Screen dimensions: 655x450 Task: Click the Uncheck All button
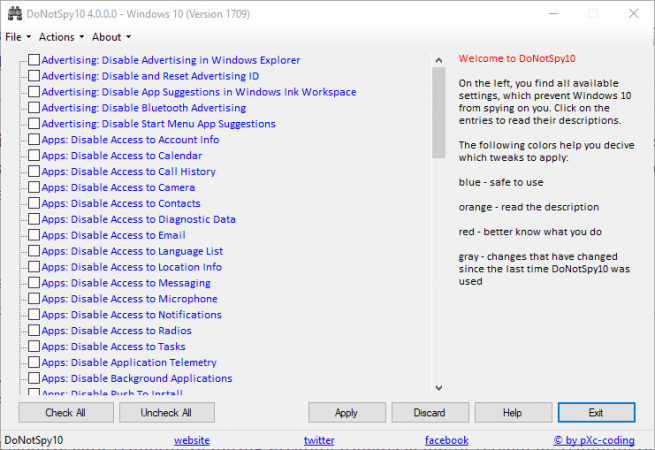pyautogui.click(x=167, y=413)
